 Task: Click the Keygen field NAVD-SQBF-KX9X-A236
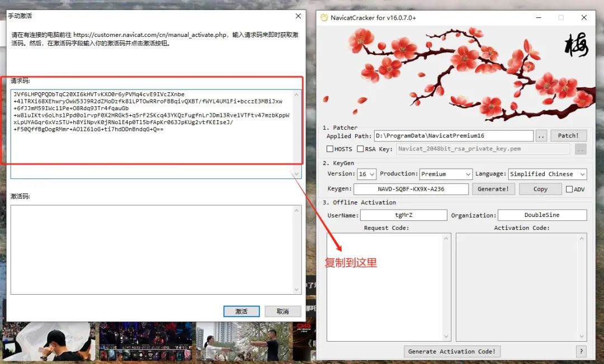coord(411,189)
